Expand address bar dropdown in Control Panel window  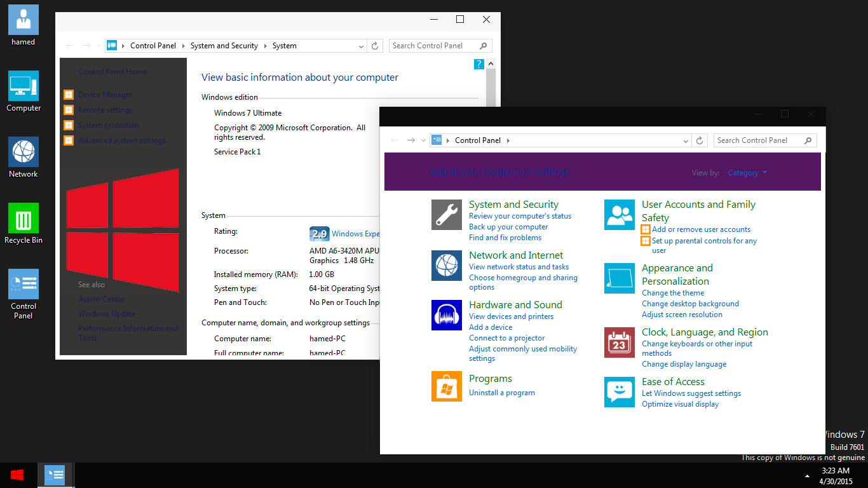pyautogui.click(x=686, y=141)
